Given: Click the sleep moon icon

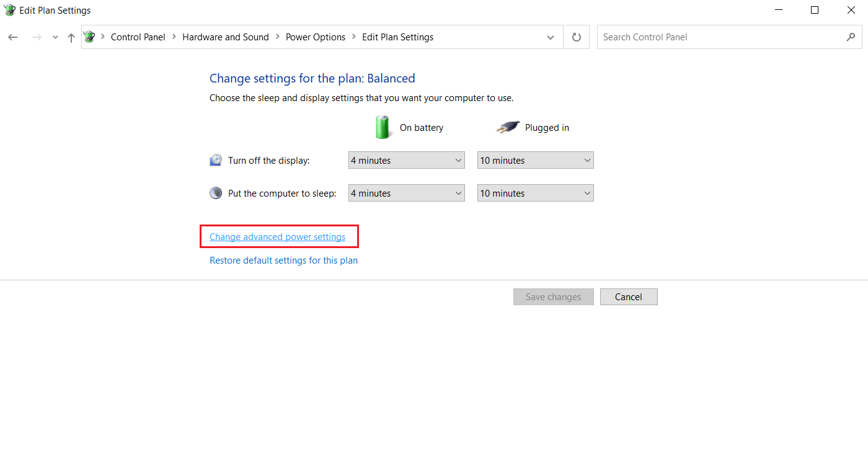Looking at the screenshot, I should pyautogui.click(x=216, y=193).
